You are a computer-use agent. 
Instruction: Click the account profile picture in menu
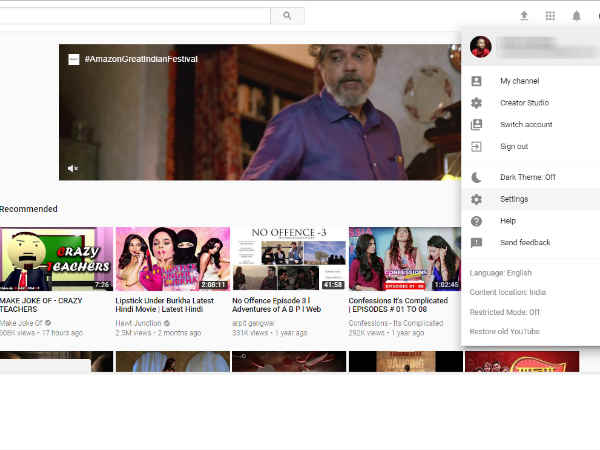pos(481,47)
